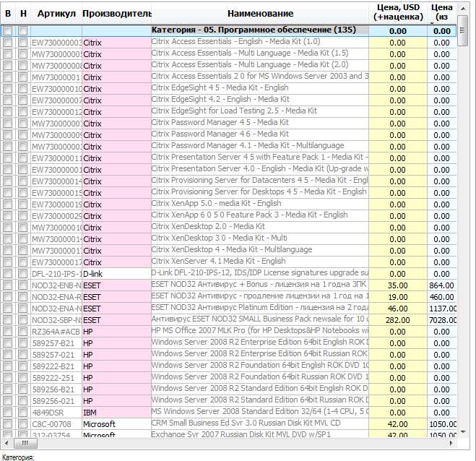476x461 pixels.
Task: Click the vertical scrollbar thumb
Action: pos(463,30)
